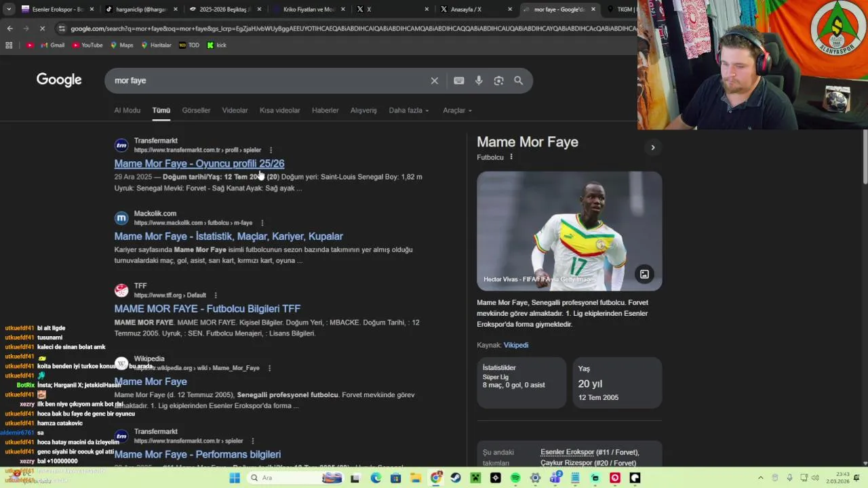868x488 pixels.
Task: Click the mor faye search input field
Action: click(x=270, y=81)
